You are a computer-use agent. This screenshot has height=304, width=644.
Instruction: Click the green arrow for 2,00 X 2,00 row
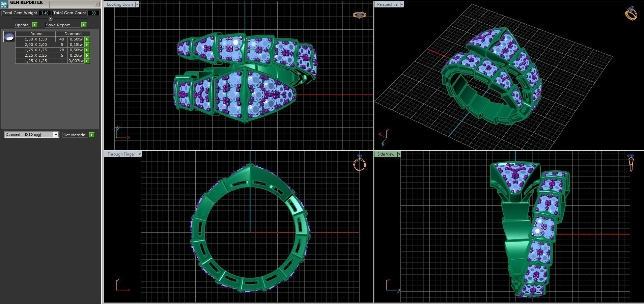coord(87,45)
